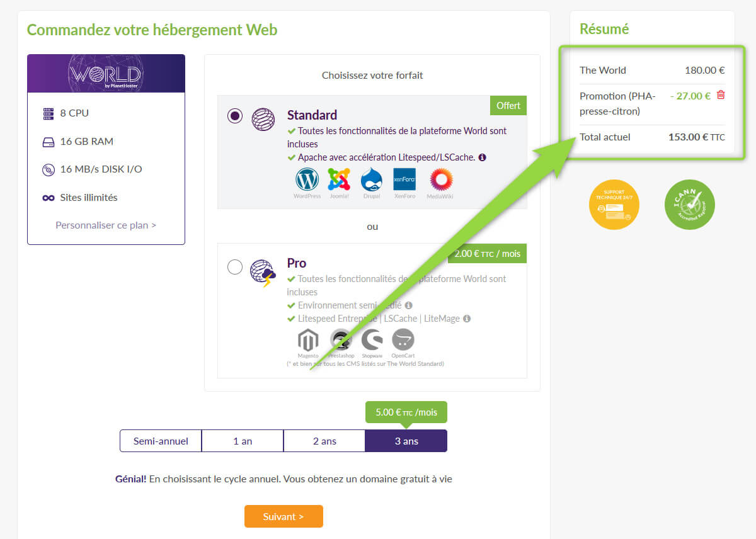Click the - 27.00 € promotion amount
This screenshot has width=756, height=539.
(x=690, y=96)
